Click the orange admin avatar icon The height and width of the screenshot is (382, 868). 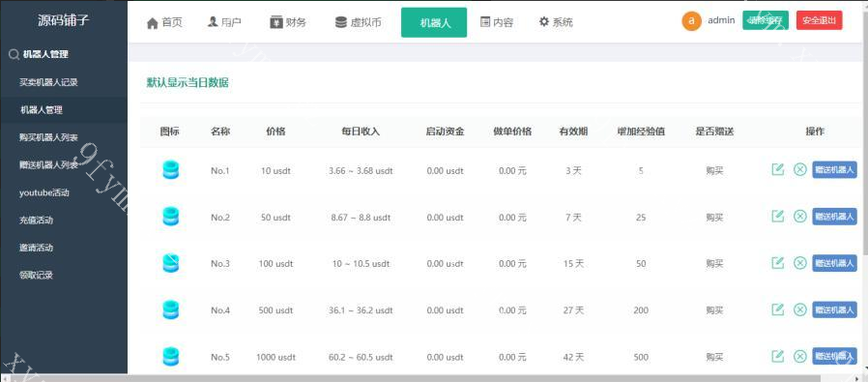click(691, 21)
